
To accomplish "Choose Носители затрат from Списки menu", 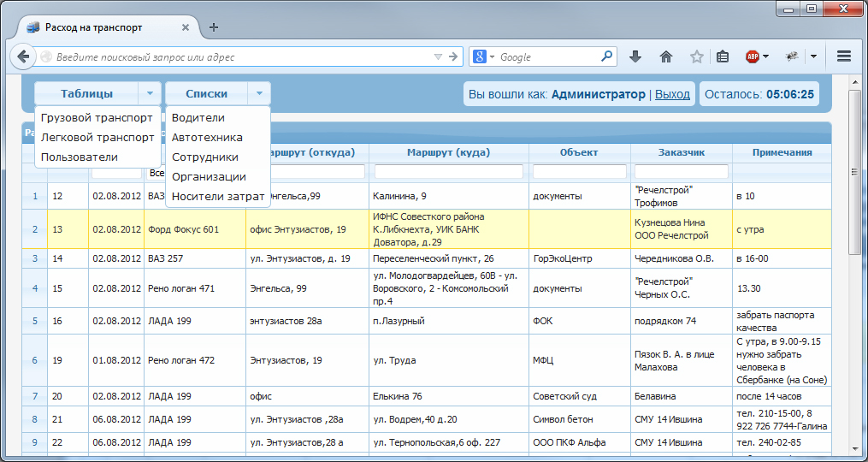I will tap(217, 196).
